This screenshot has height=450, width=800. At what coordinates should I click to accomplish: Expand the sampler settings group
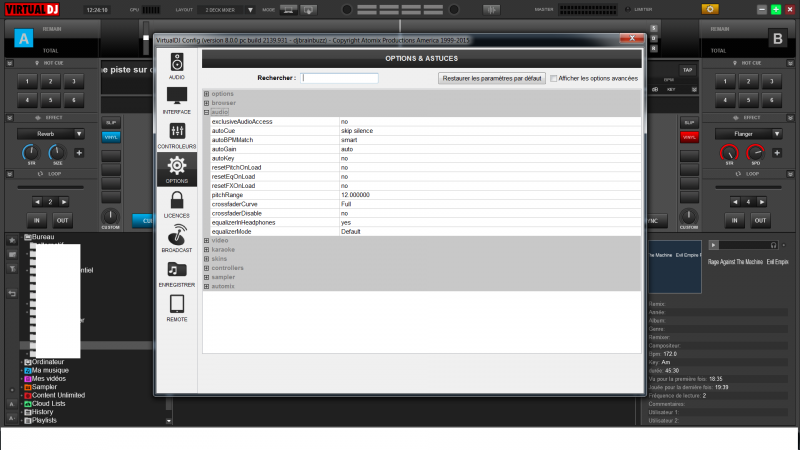[207, 277]
